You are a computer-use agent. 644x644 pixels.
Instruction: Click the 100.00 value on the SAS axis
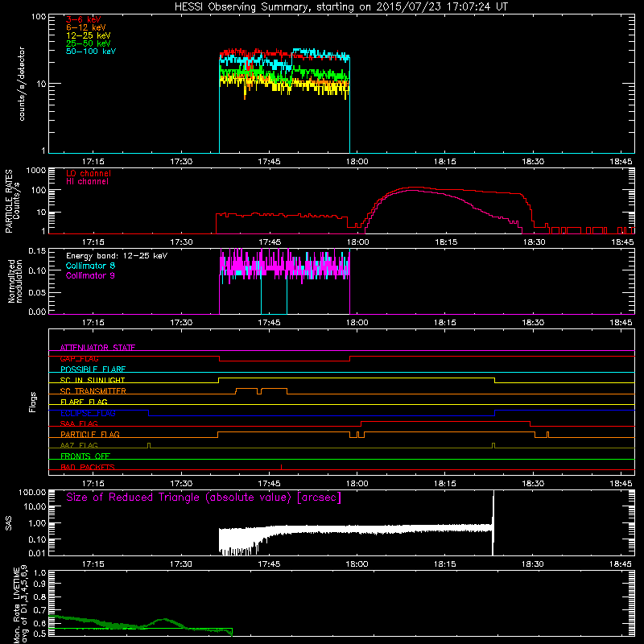(32, 492)
